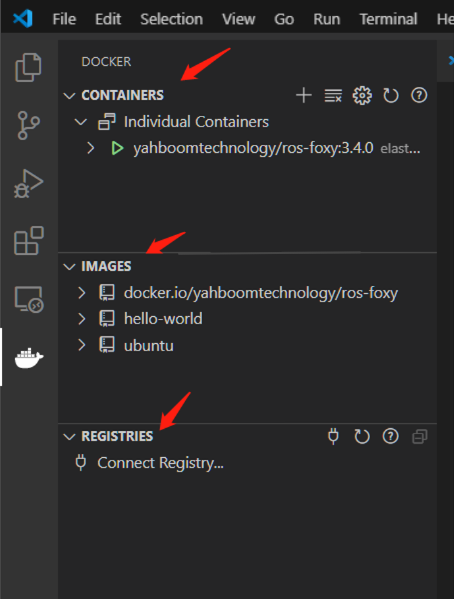This screenshot has height=599, width=454.
Task: Open the Terminal menu
Action: pos(388,19)
